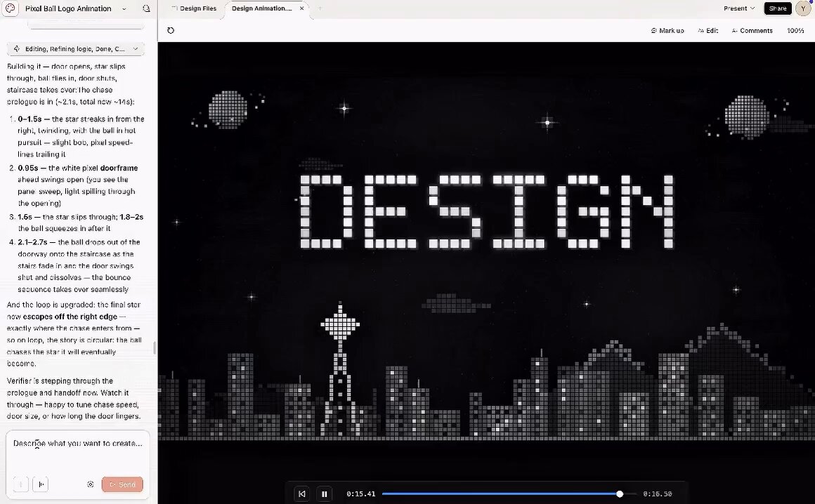Click the 'Verifier is stepping through' paragraph
This screenshot has width=815, height=504.
pos(74,398)
